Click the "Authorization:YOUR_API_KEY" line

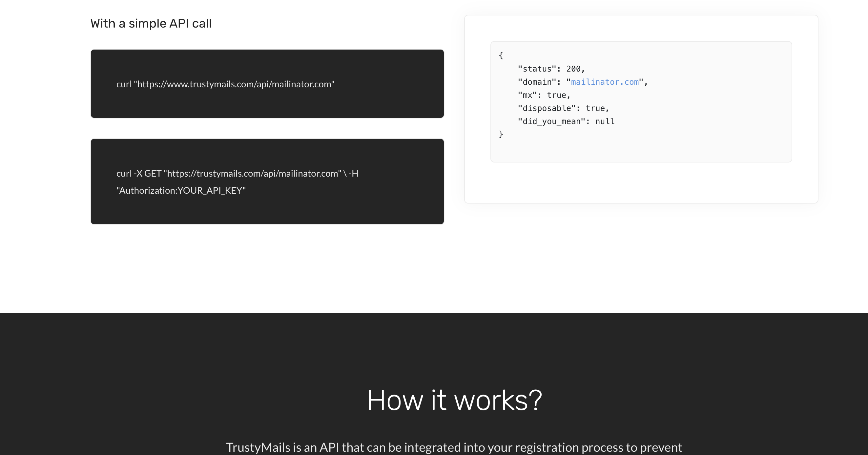181,190
